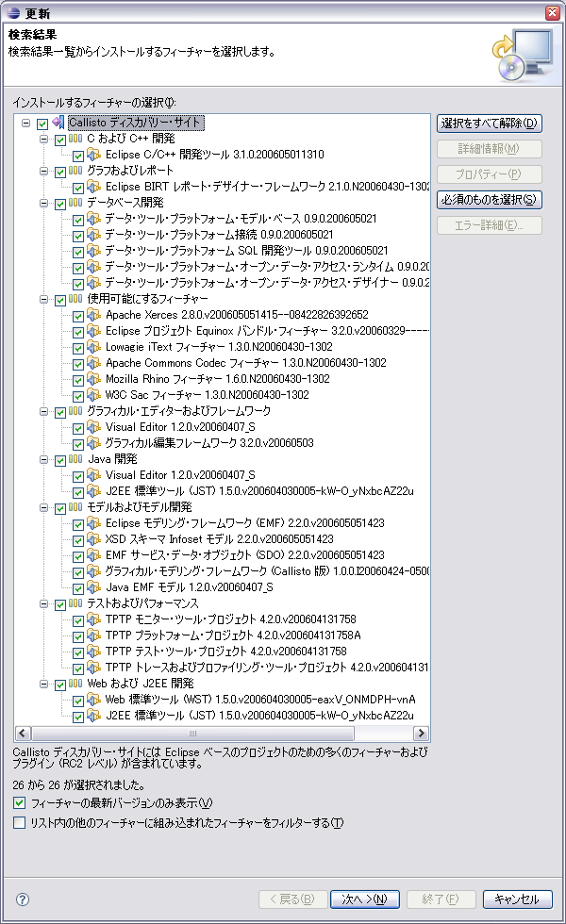
Task: Click the TPTP テスト・ツール・プロジェクト icon
Action: pos(93,652)
